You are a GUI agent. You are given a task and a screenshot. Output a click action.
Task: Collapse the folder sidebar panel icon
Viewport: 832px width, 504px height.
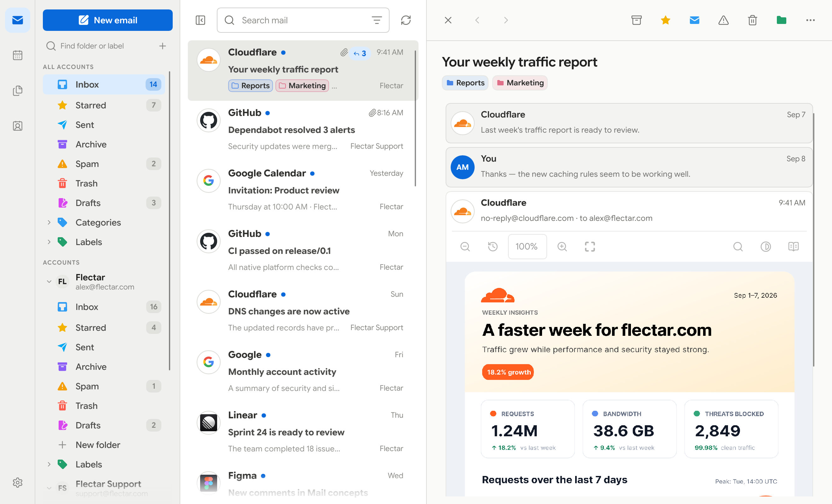pos(200,20)
